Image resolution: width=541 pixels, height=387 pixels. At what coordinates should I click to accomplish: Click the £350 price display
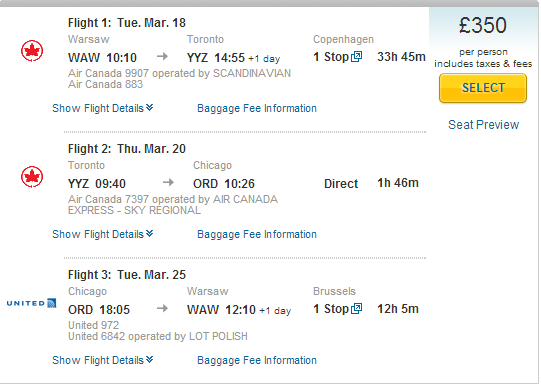click(483, 26)
